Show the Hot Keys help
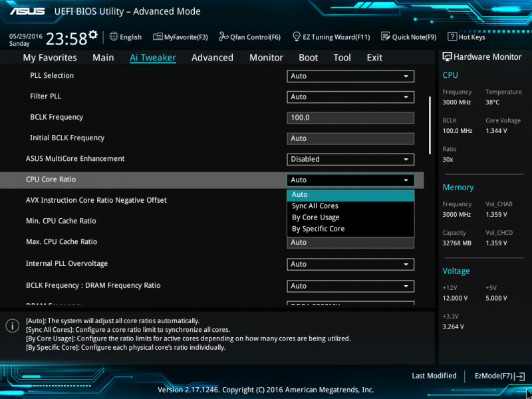Image resolution: width=532 pixels, height=399 pixels. [467, 37]
